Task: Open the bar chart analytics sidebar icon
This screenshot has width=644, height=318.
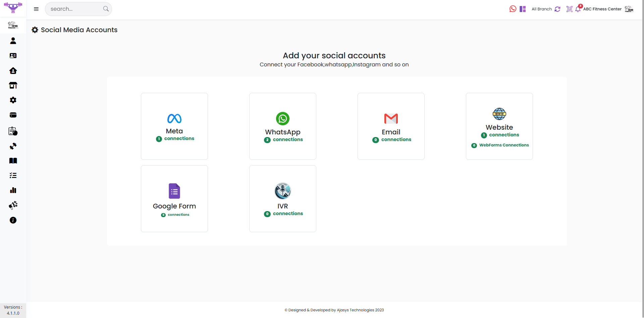Action: pyautogui.click(x=13, y=190)
